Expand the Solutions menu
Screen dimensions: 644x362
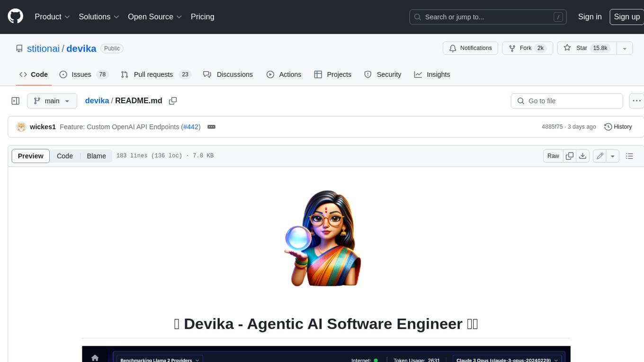point(99,17)
